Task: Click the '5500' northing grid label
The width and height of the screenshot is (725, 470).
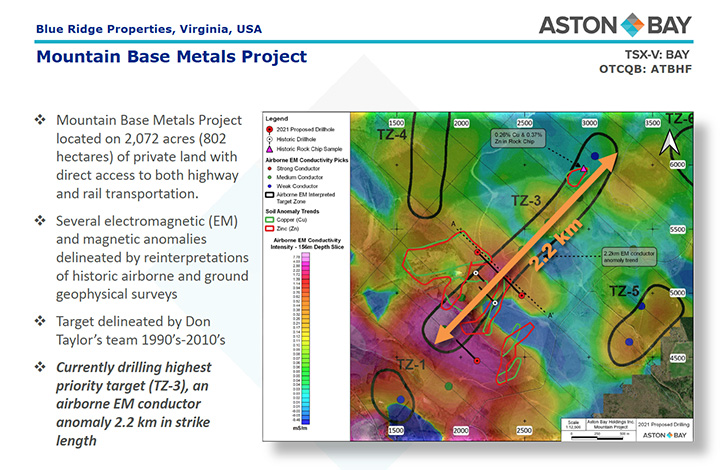Action: [677, 229]
